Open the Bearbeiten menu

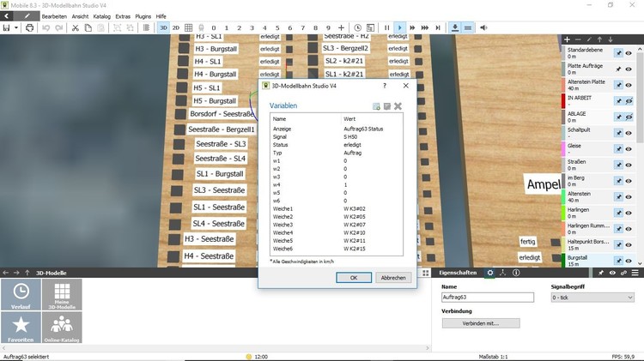tap(54, 16)
